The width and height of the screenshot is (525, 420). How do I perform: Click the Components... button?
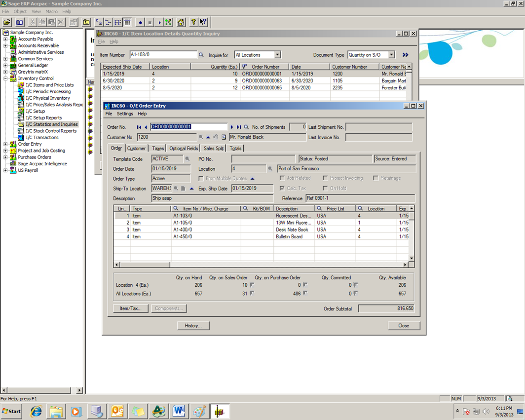tap(169, 308)
